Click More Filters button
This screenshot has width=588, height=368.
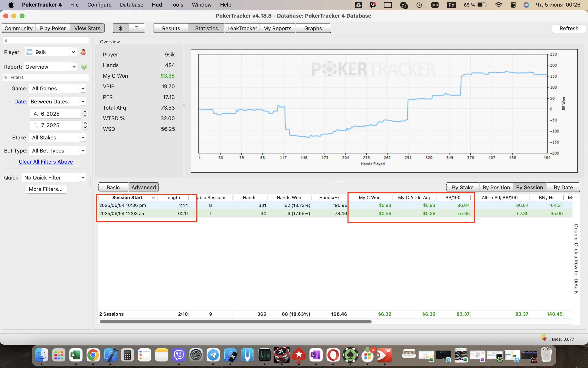pyautogui.click(x=46, y=189)
